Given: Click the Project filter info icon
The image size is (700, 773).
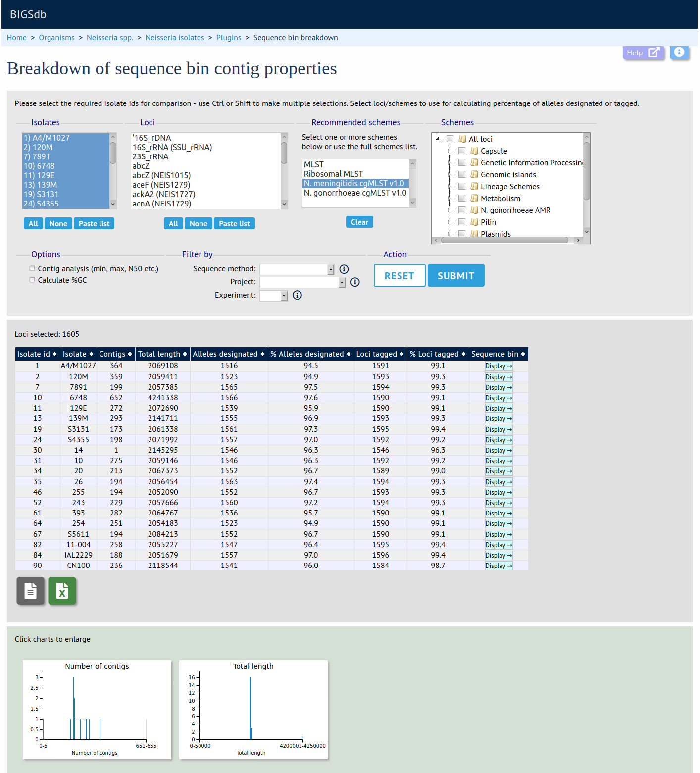Looking at the screenshot, I should pos(355,282).
